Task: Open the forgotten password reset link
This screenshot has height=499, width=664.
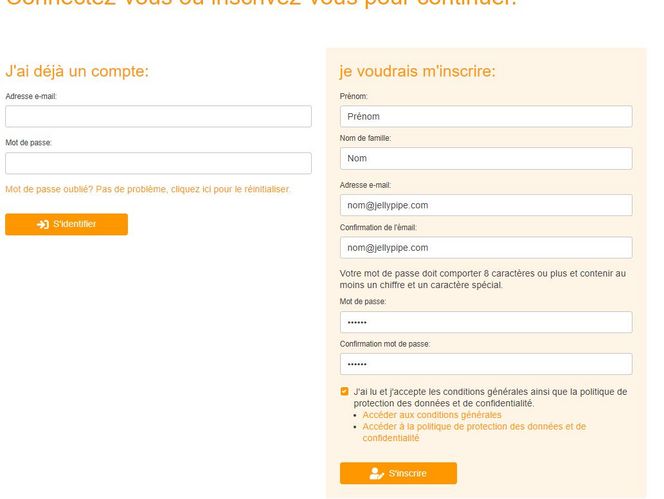Action: (x=148, y=188)
